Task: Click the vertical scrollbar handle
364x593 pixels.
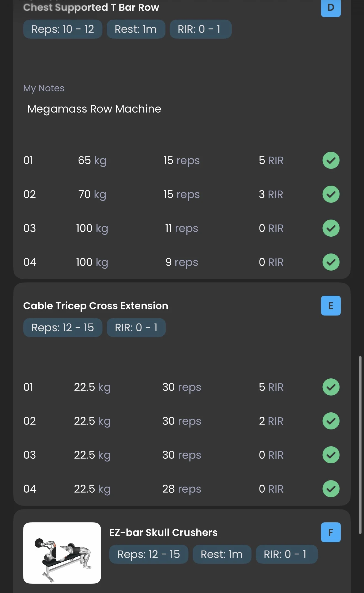Action: click(x=360, y=445)
